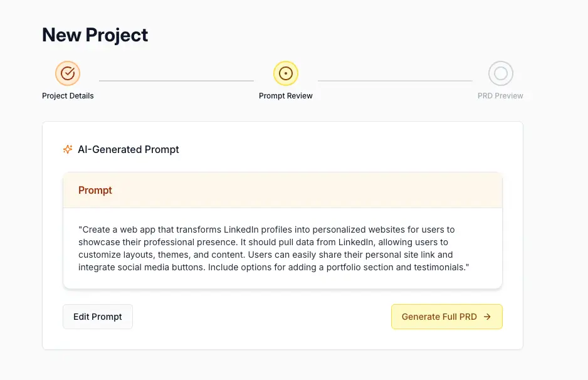Image resolution: width=588 pixels, height=380 pixels.
Task: Go back to the Project Details step label
Action: (x=68, y=96)
